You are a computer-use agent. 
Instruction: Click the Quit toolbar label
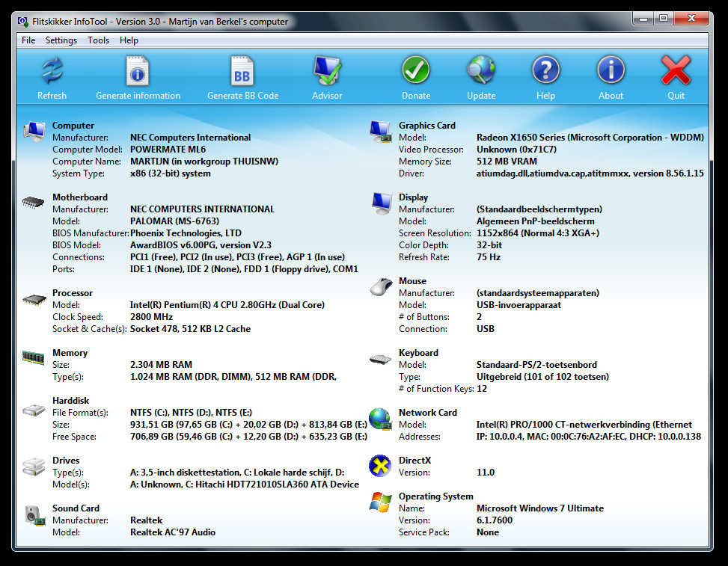(676, 96)
